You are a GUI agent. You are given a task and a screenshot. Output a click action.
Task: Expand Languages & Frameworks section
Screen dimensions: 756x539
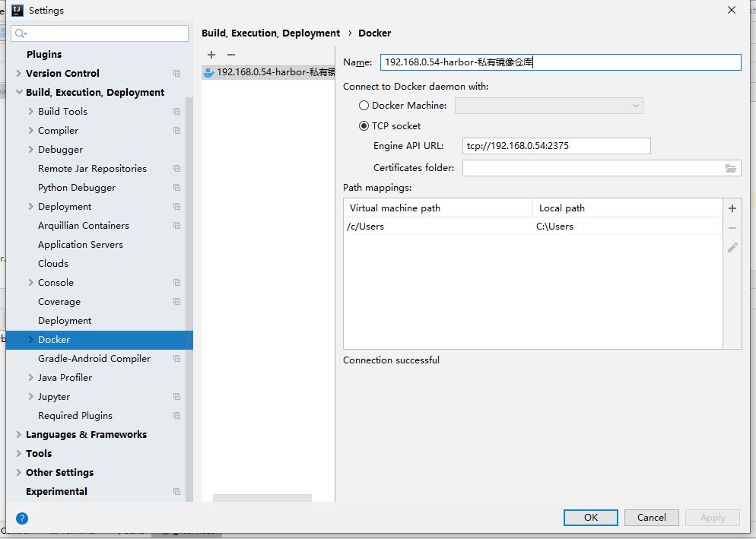[x=19, y=435]
